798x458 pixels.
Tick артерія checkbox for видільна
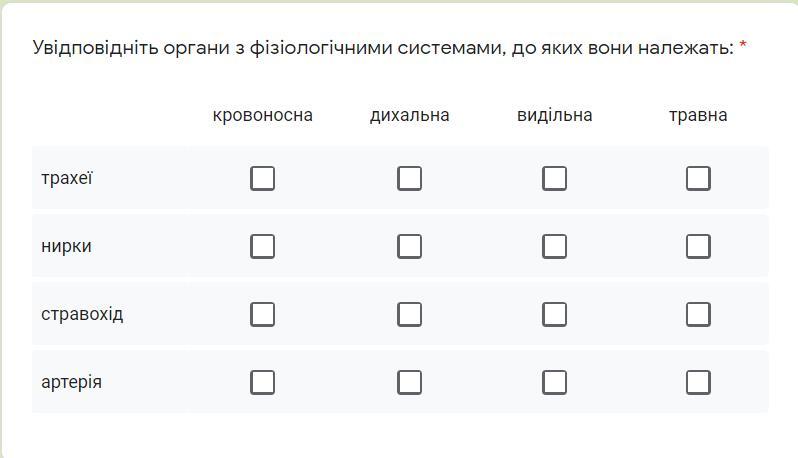coord(554,382)
